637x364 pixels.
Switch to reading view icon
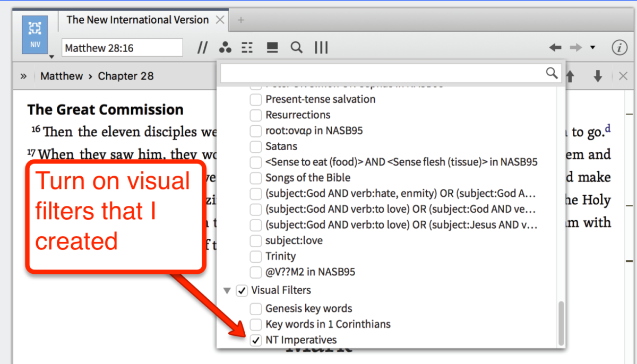point(272,47)
